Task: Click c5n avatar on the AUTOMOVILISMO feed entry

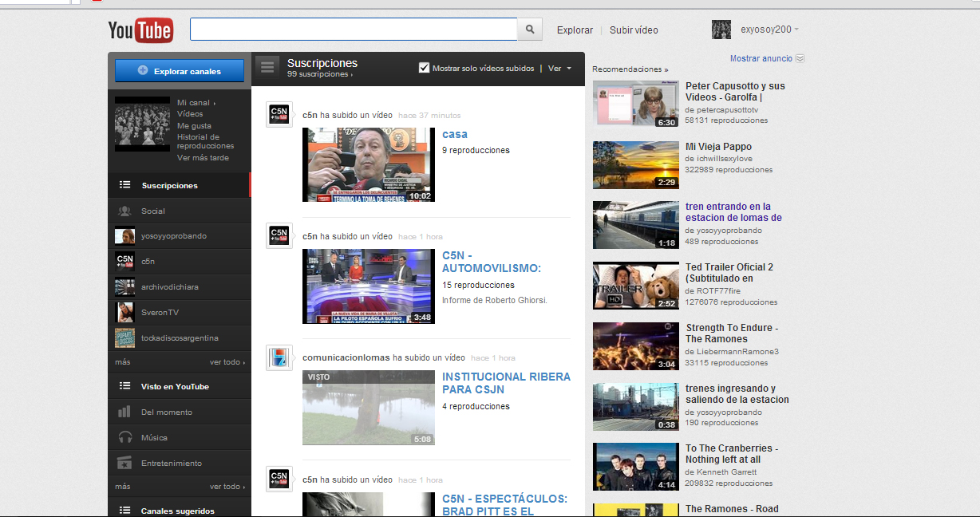Action: [x=279, y=236]
